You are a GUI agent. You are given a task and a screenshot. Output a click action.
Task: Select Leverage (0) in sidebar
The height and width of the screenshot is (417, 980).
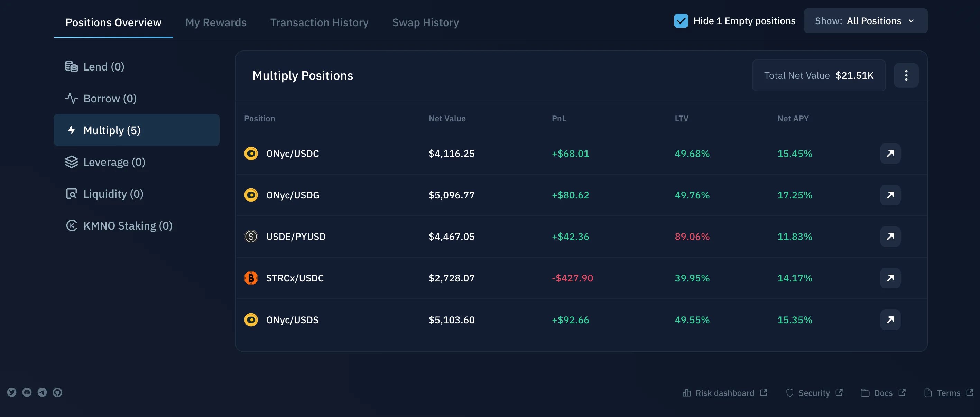pyautogui.click(x=136, y=162)
